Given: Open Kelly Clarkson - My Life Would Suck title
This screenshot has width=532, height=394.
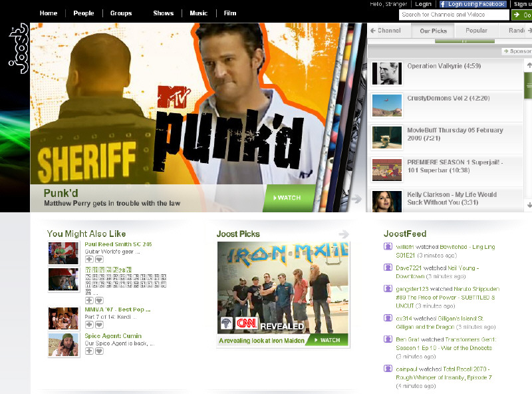Looking at the screenshot, I should (x=452, y=198).
